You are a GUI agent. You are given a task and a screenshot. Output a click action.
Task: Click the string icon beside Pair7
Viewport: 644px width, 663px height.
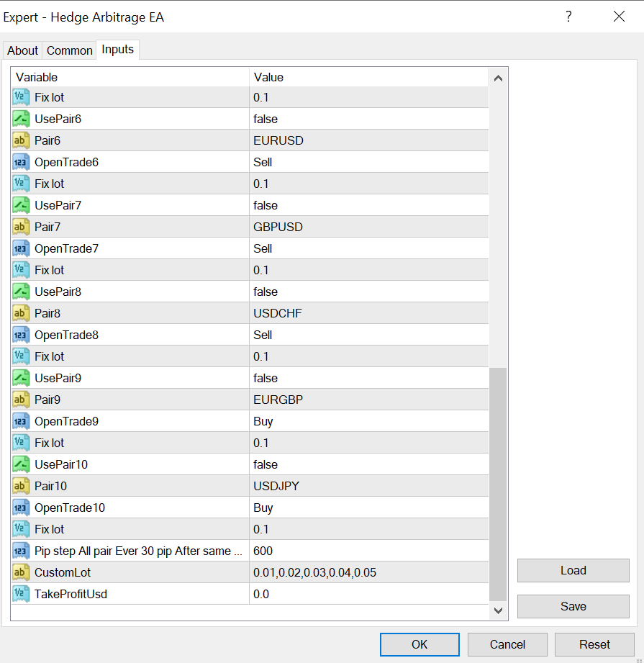click(x=21, y=227)
